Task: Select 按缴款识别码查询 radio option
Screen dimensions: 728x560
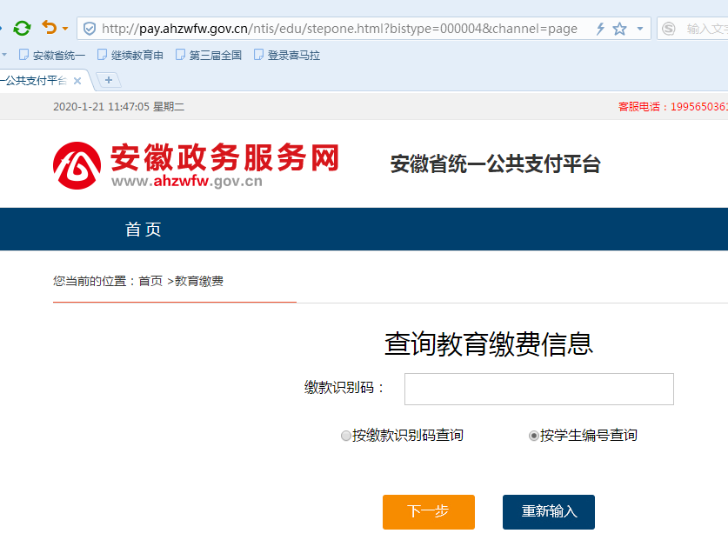Action: point(346,436)
